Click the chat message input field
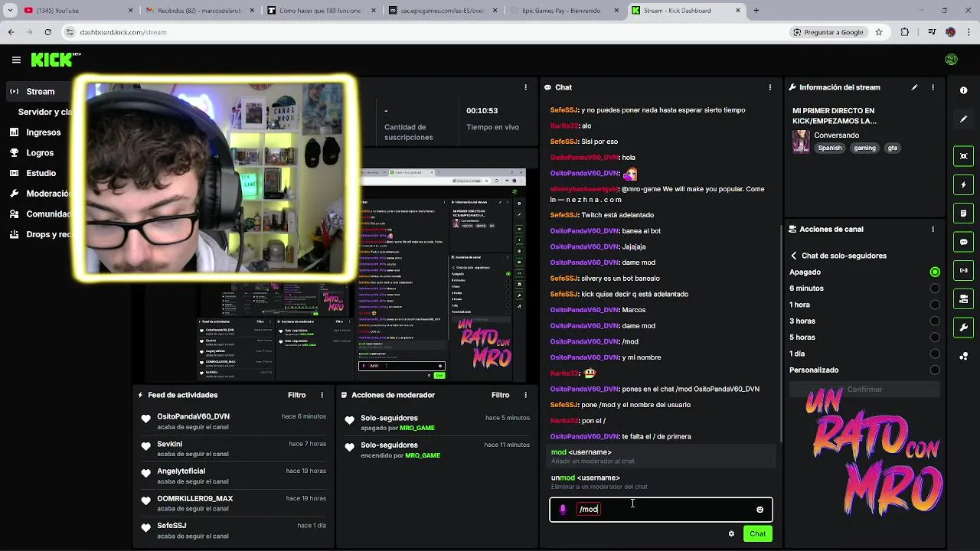The image size is (980, 551). [661, 510]
